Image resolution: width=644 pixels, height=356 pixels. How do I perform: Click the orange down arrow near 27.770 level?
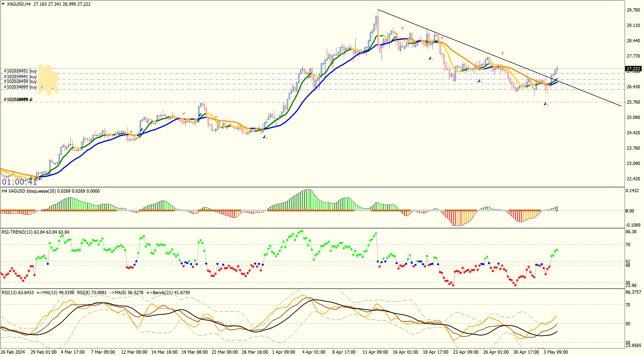coord(502,53)
